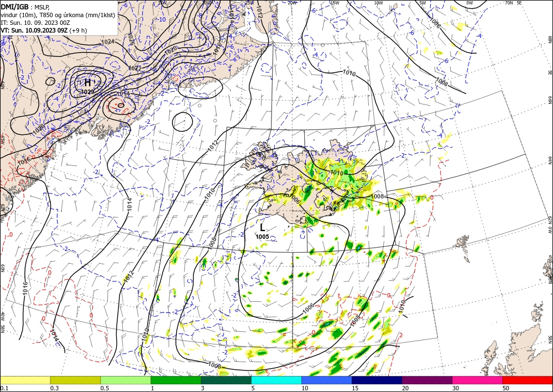This screenshot has width=553, height=392.
Task: Click the red 50 mm legend swatch
Action: (528, 380)
